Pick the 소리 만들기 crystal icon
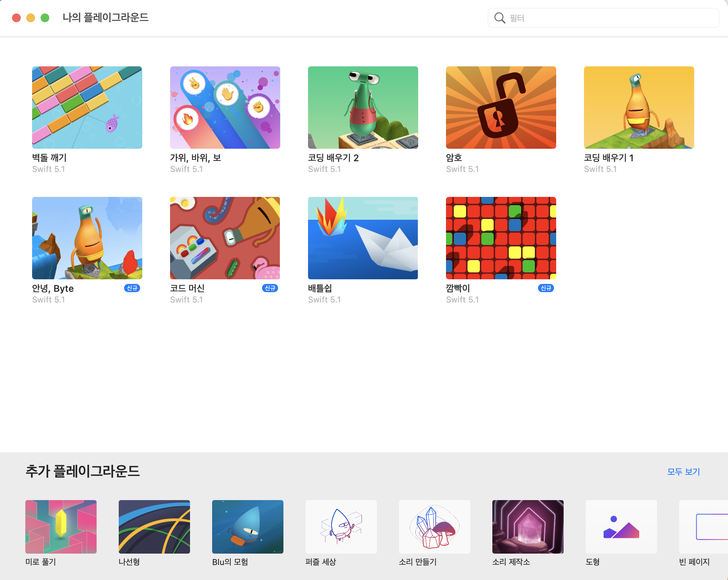 click(435, 526)
